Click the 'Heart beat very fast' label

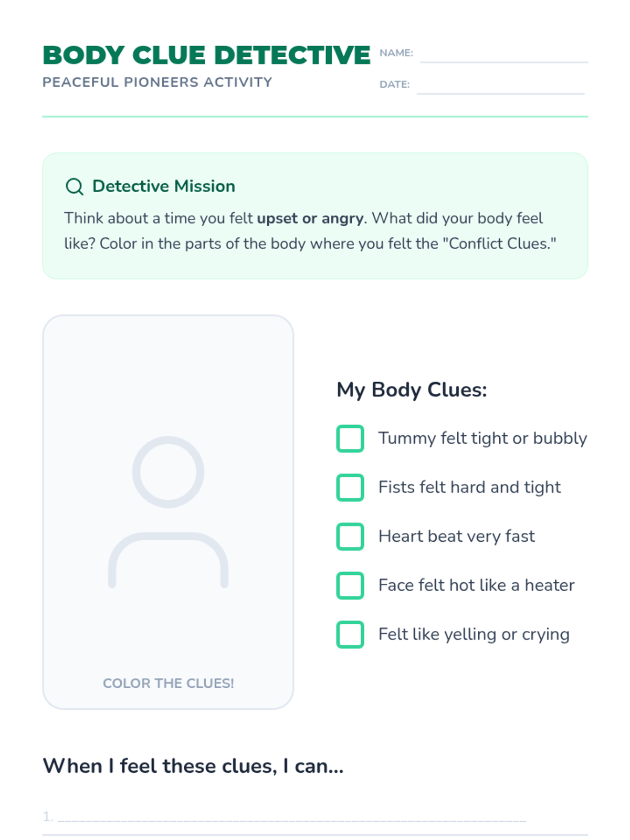(456, 536)
